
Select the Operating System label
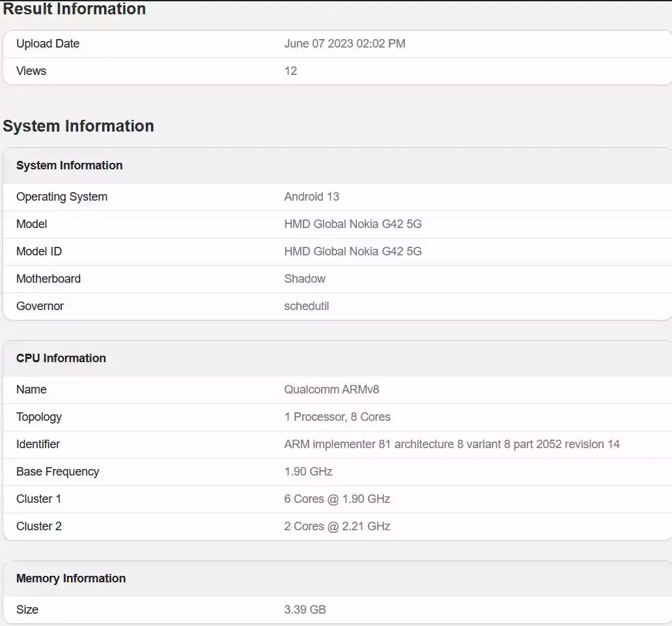tap(62, 197)
